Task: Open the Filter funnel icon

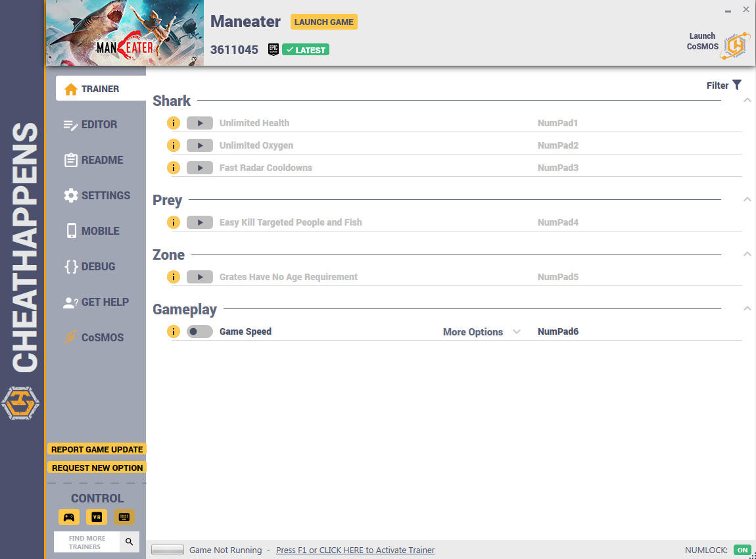Action: coord(737,85)
